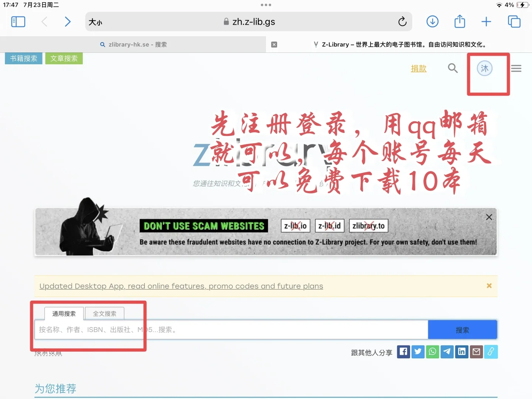
Task: Open the 文章搜索 article search
Action: click(x=64, y=58)
